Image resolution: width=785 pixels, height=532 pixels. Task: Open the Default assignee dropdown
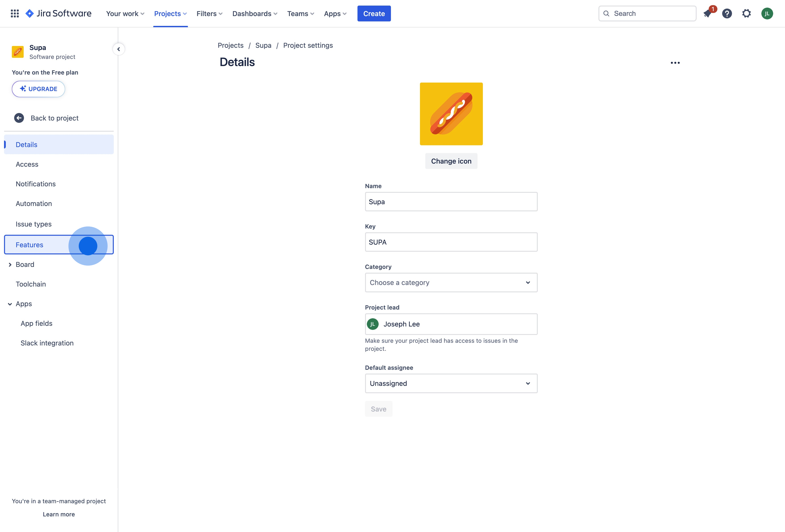(x=451, y=383)
